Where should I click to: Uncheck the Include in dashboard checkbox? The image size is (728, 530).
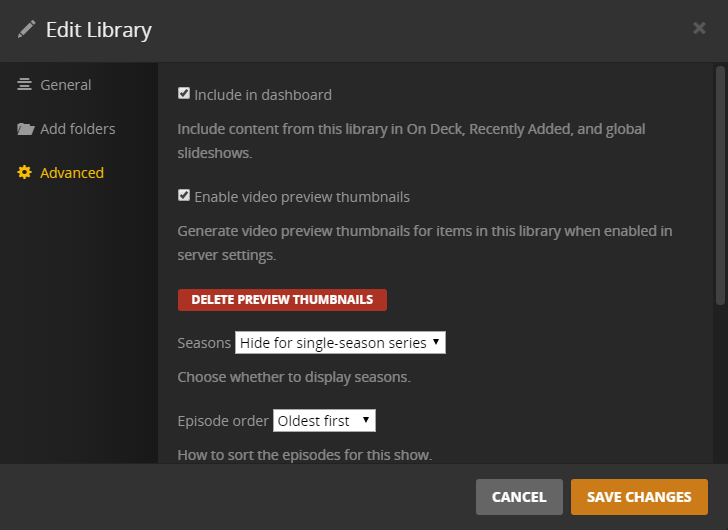[x=184, y=94]
